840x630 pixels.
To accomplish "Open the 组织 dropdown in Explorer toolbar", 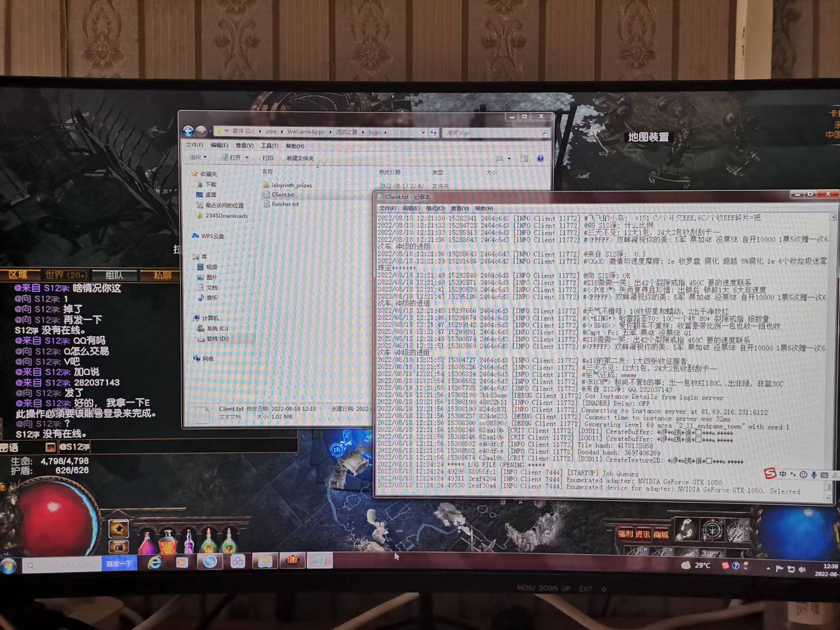I will coord(198,157).
